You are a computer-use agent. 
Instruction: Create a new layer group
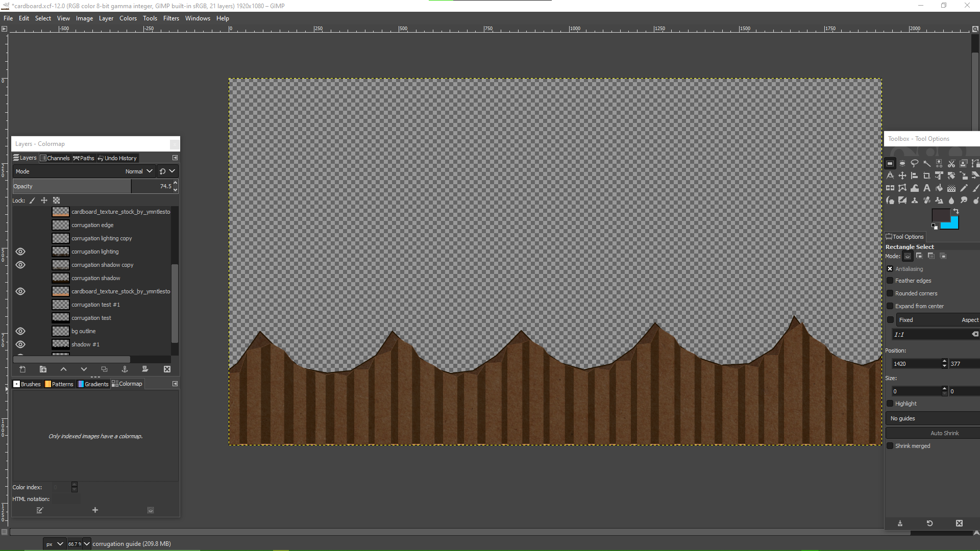(43, 369)
